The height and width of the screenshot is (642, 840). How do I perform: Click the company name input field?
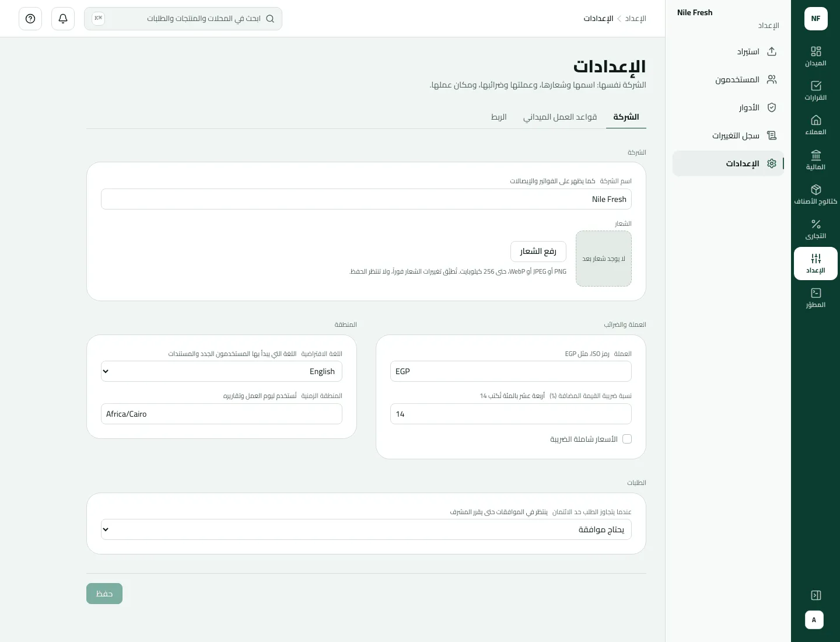click(x=366, y=199)
